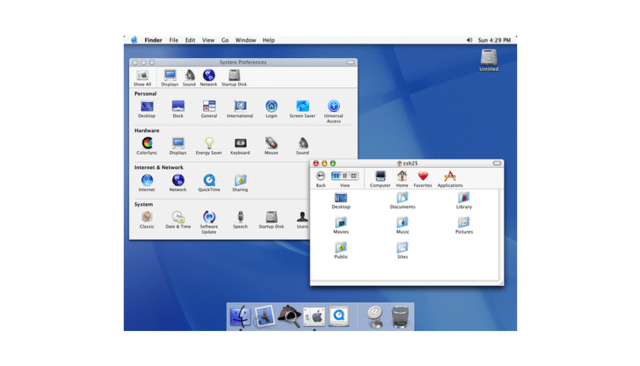
Task: Open the Login preference pane
Action: point(271,109)
